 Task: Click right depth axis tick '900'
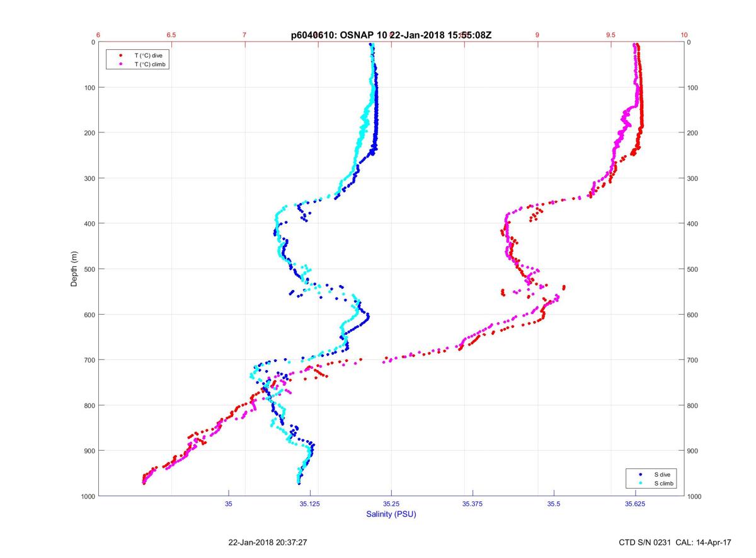click(693, 451)
